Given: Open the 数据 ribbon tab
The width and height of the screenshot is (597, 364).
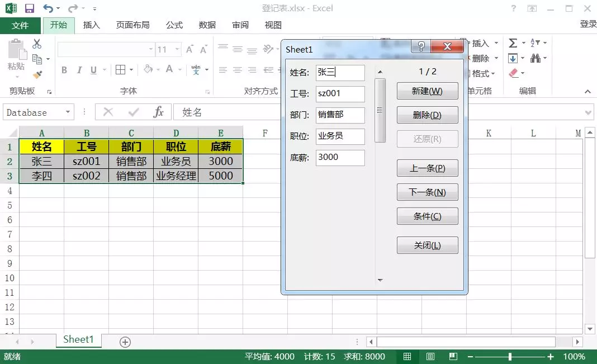Looking at the screenshot, I should point(207,25).
